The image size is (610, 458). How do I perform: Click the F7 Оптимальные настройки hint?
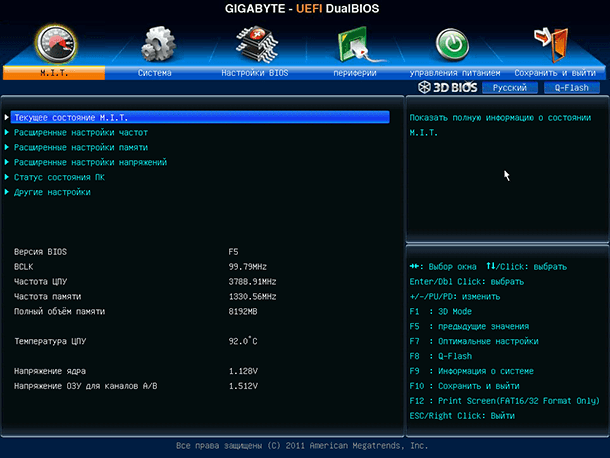tap(474, 341)
